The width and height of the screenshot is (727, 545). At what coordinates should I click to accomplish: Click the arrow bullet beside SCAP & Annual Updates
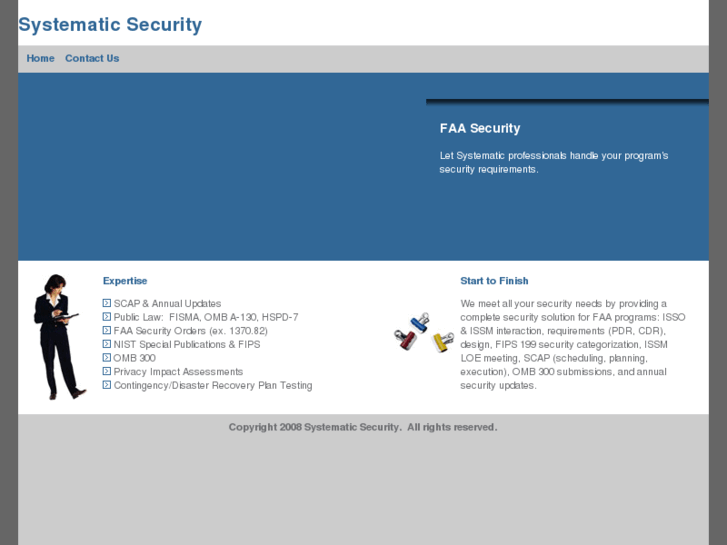[107, 303]
